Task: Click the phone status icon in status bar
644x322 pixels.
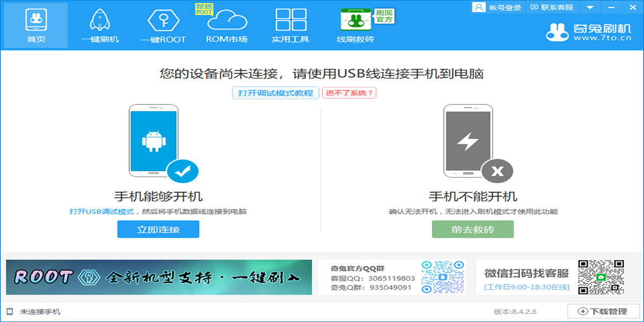Action: (x=9, y=311)
